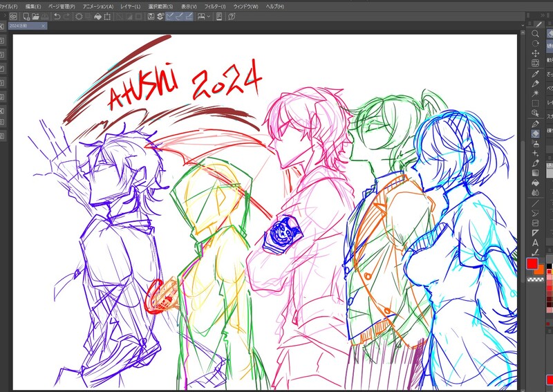Viewport: 553px width, 392px height.
Task: Select the Blend droplets tool
Action: [535, 193]
